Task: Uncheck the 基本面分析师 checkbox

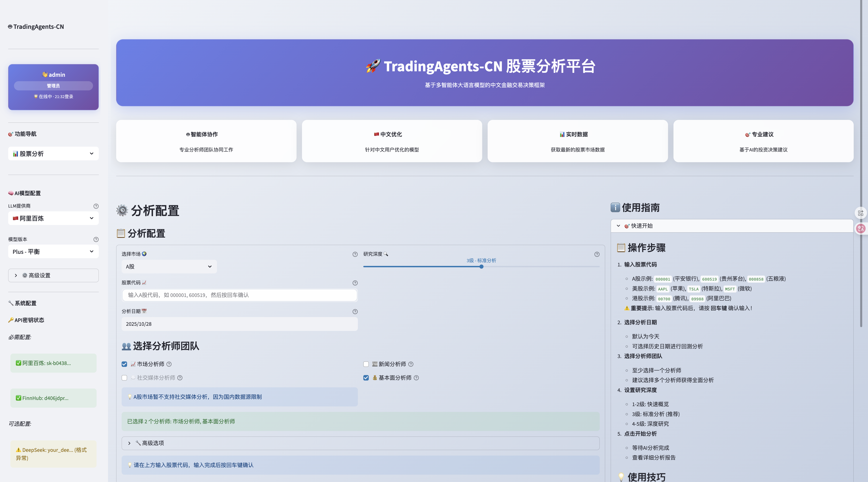Action: pos(366,378)
